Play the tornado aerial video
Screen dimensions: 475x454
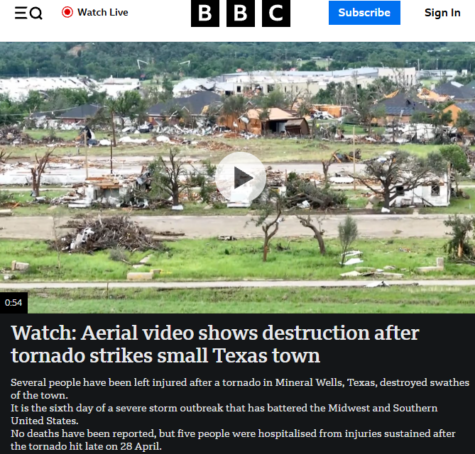pos(241,178)
